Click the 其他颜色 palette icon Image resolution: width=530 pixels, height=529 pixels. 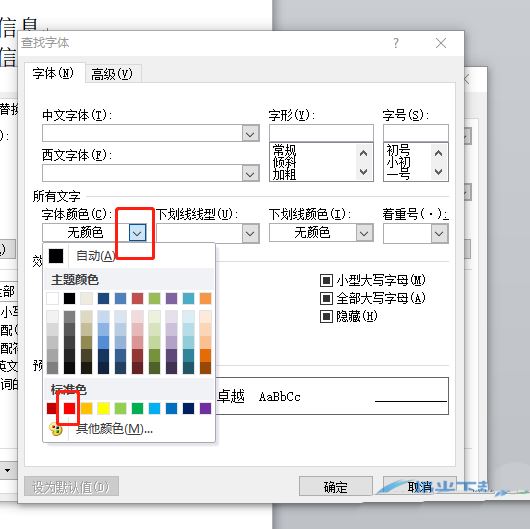tap(56, 430)
